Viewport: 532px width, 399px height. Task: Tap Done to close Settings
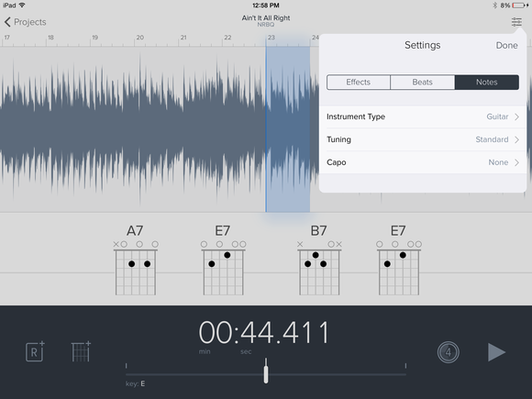pos(506,46)
